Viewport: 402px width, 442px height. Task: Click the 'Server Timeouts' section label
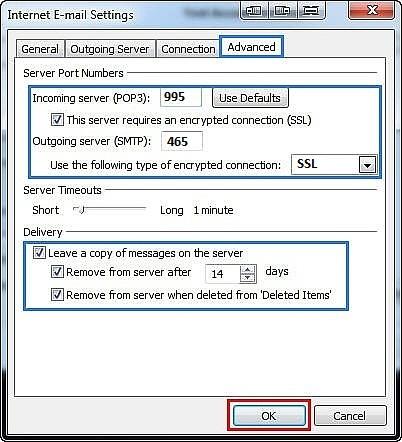[x=62, y=190]
